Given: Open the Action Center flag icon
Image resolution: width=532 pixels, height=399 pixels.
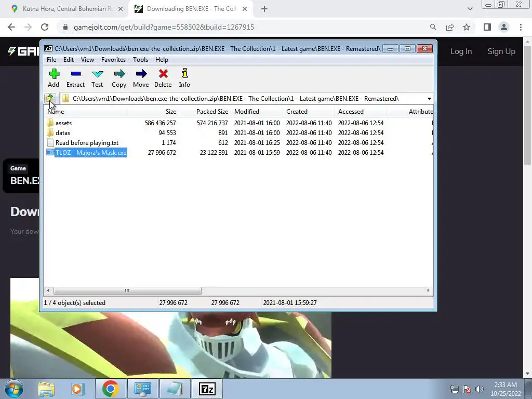Looking at the screenshot, I should [x=467, y=389].
